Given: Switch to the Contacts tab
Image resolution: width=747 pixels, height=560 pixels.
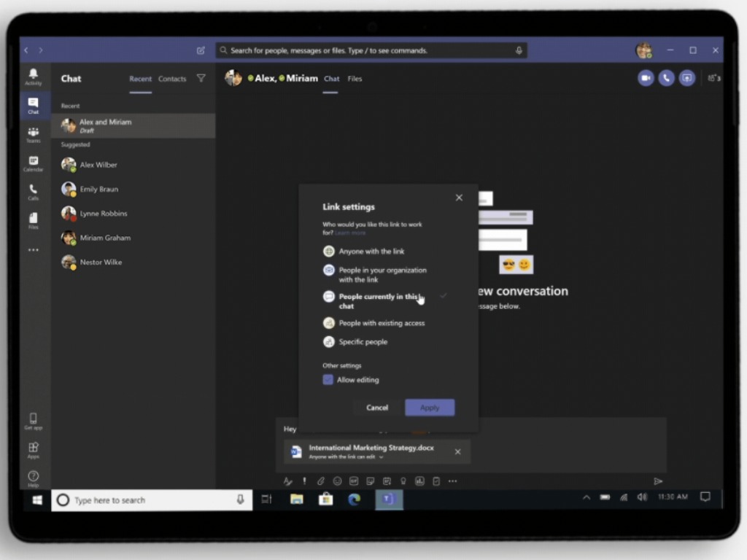Looking at the screenshot, I should click(x=172, y=79).
